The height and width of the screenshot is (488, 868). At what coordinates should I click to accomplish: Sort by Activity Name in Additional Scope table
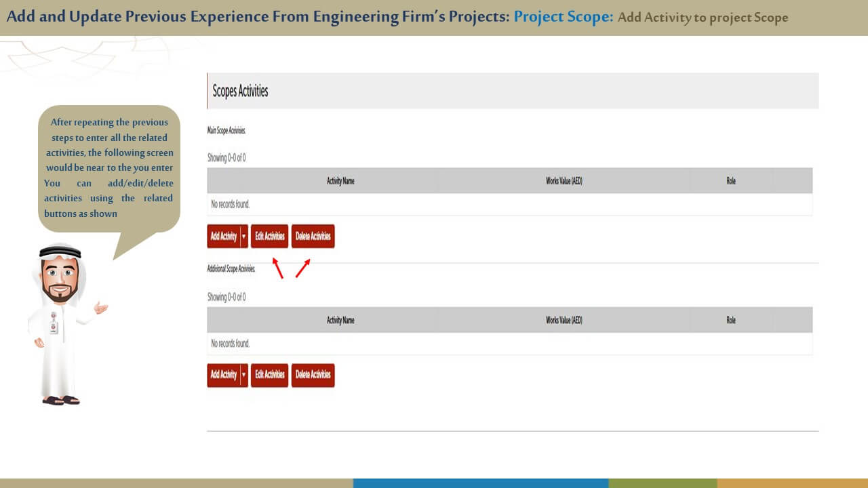point(340,320)
